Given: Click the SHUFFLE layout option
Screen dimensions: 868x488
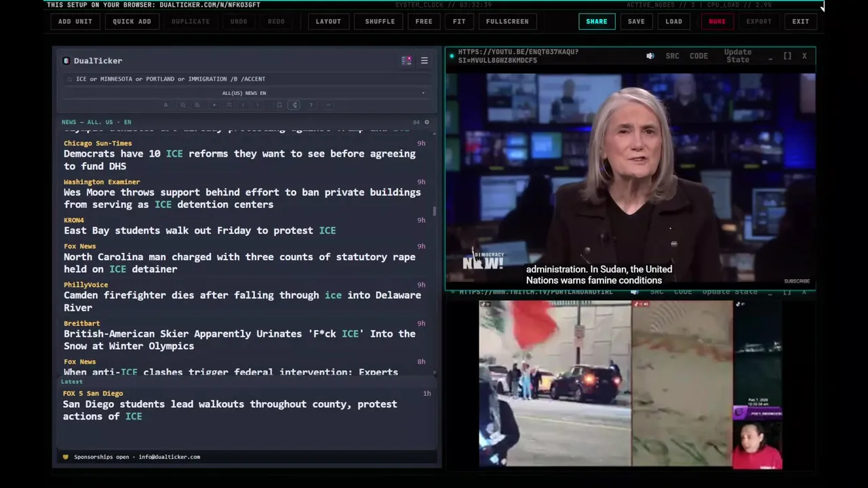Looking at the screenshot, I should click(x=380, y=21).
